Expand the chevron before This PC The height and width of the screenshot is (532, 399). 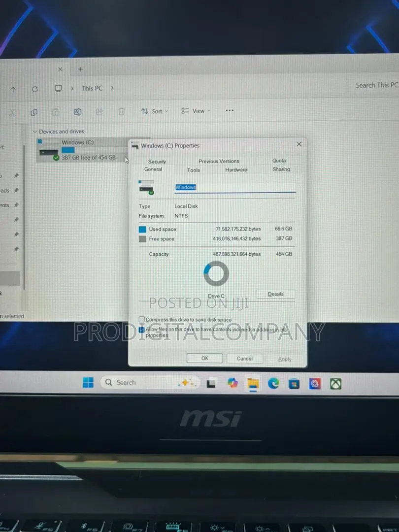(x=72, y=88)
